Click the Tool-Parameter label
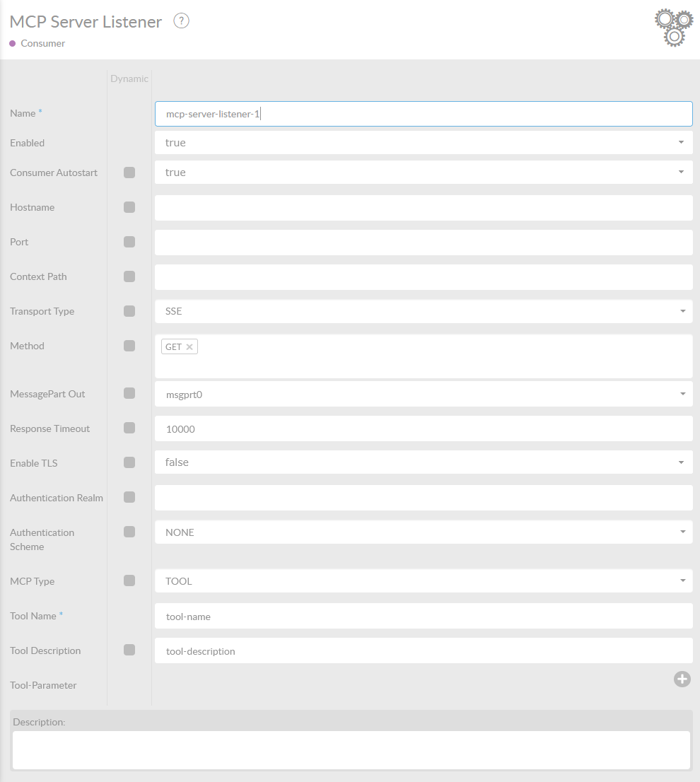 point(43,685)
